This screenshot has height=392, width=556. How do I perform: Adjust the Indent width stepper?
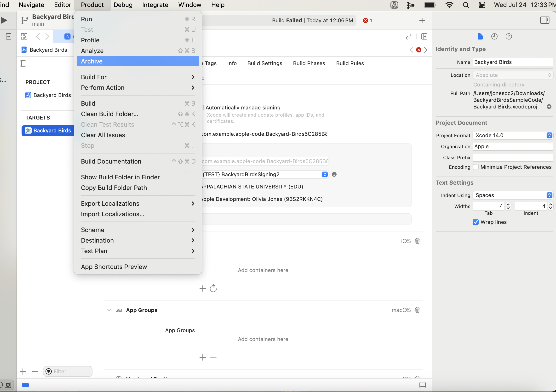551,206
